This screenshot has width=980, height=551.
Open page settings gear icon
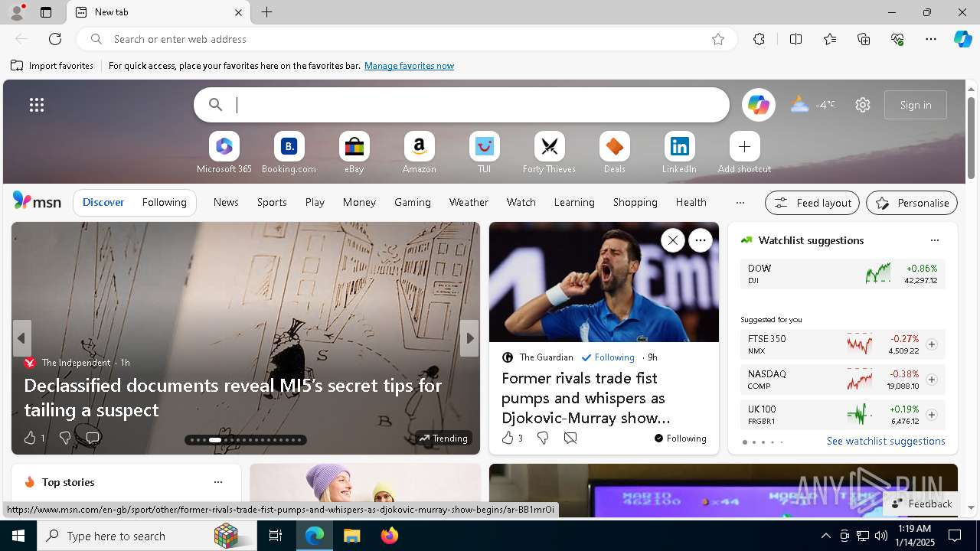pyautogui.click(x=863, y=105)
